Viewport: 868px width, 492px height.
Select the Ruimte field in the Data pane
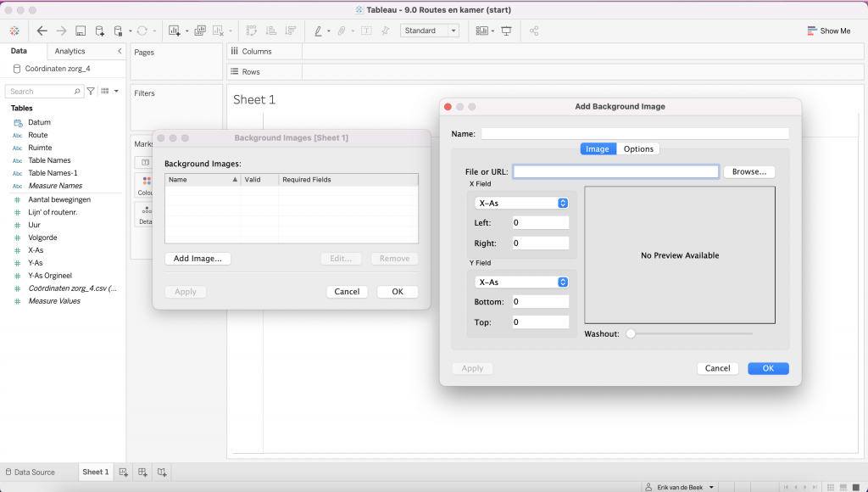point(40,148)
